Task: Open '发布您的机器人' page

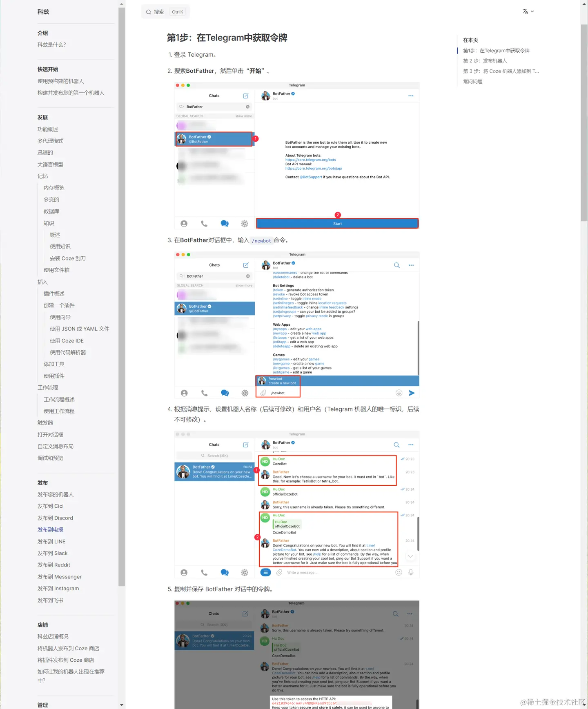Action: pyautogui.click(x=56, y=495)
